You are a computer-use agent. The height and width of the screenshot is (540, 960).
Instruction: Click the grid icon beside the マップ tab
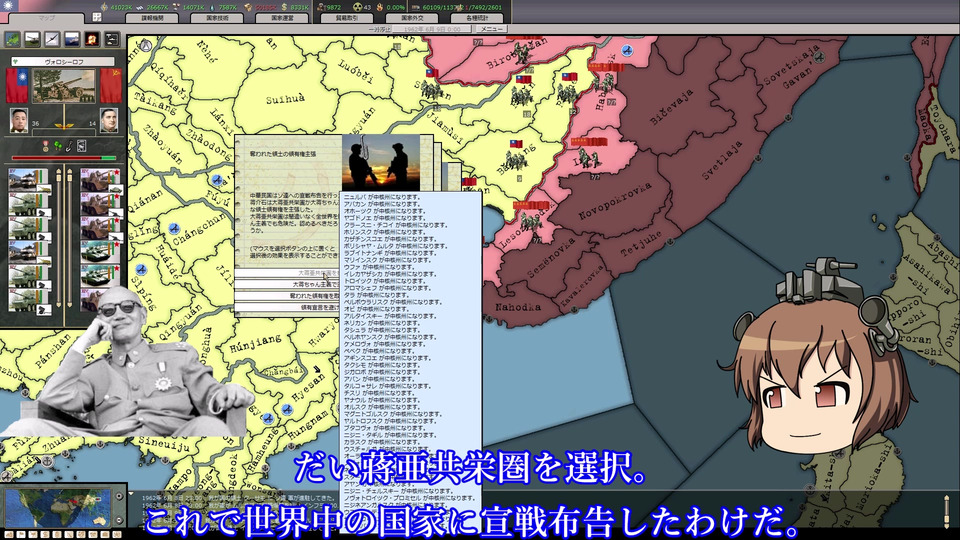(97, 17)
